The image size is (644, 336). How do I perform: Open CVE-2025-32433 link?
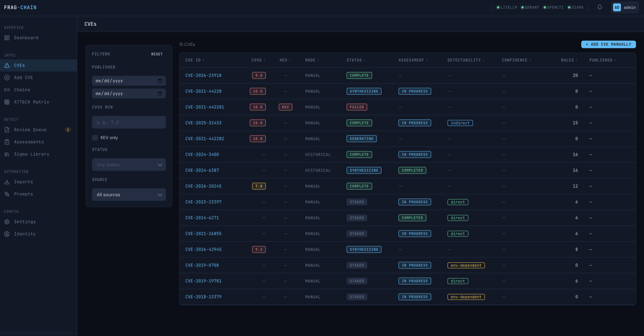203,123
